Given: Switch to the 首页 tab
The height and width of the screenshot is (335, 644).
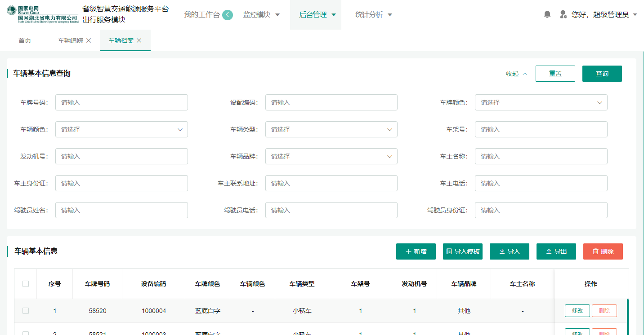Looking at the screenshot, I should (25, 40).
